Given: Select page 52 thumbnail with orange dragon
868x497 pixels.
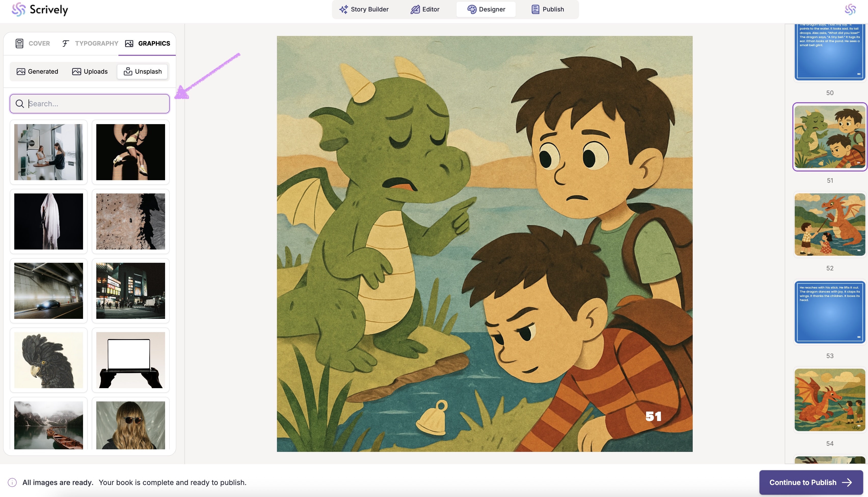Looking at the screenshot, I should (x=830, y=224).
